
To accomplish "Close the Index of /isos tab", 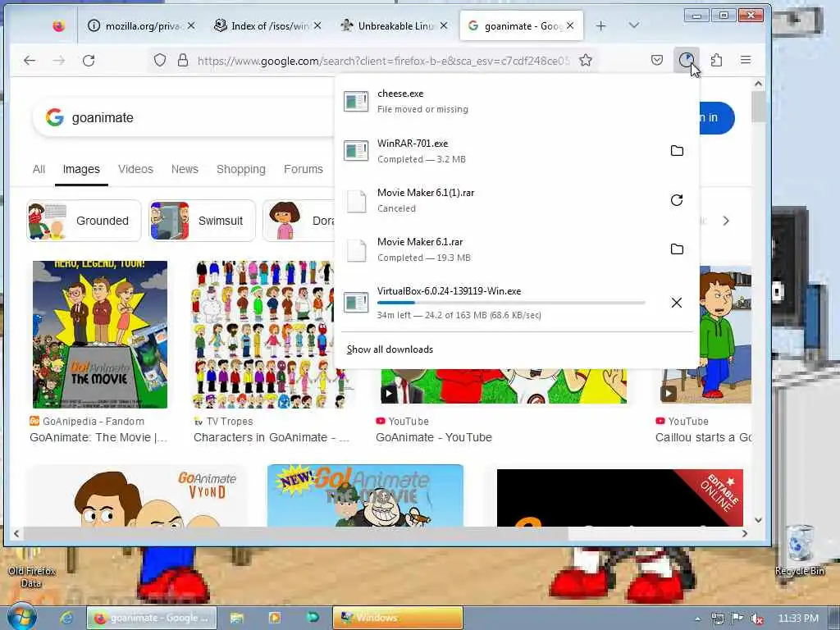I will [317, 25].
